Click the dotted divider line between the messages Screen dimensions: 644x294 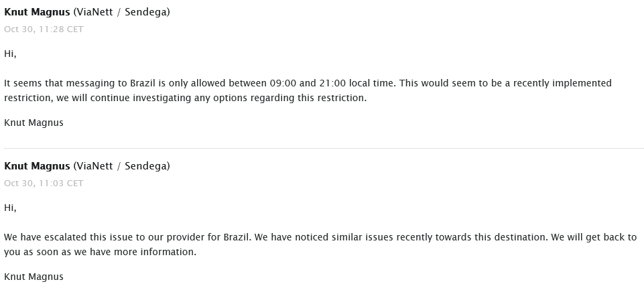[324, 148]
